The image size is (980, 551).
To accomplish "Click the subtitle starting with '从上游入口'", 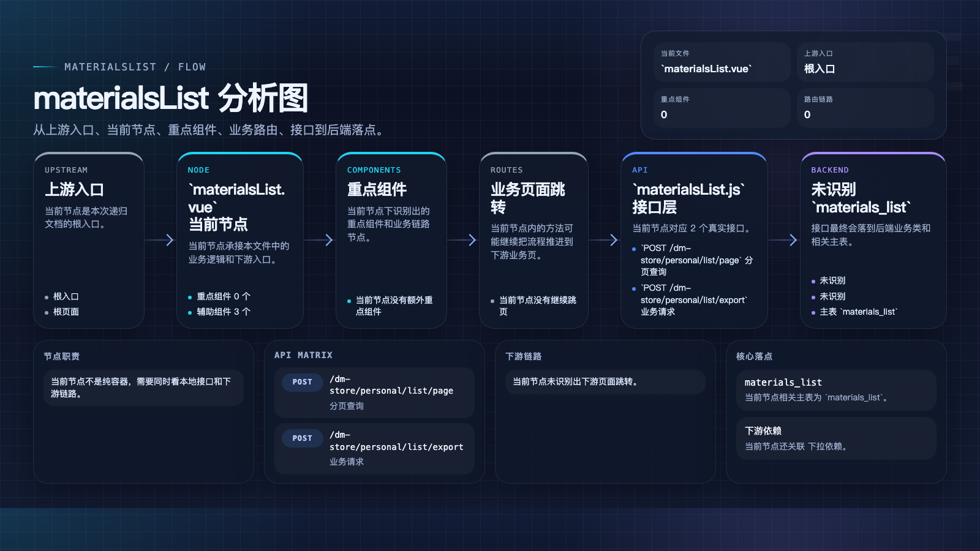I will (208, 130).
